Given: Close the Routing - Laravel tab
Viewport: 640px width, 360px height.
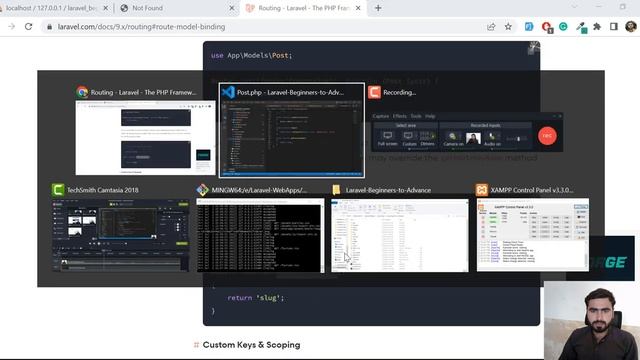Looking at the screenshot, I should [x=358, y=8].
